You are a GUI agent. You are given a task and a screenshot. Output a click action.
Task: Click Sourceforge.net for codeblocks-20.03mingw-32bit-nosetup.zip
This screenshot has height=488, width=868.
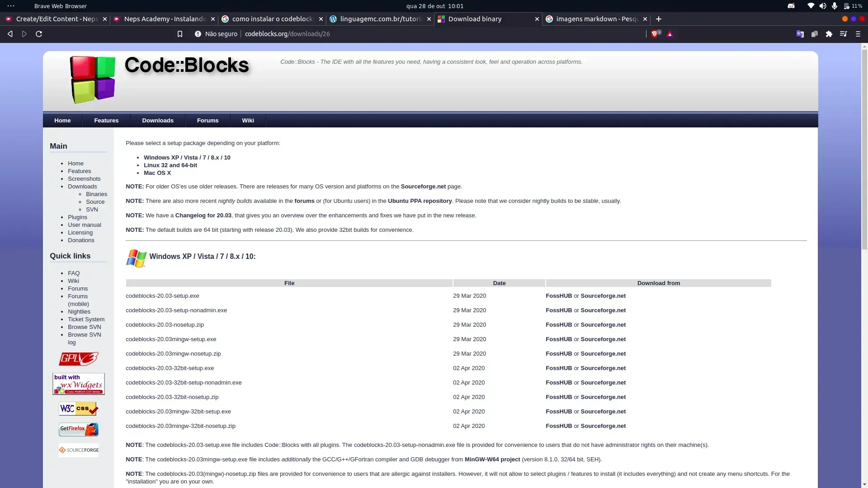coord(603,426)
